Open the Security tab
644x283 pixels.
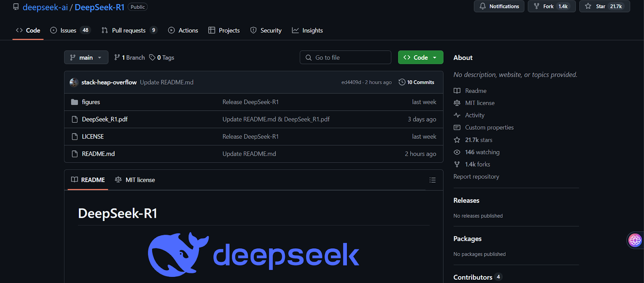[266, 31]
